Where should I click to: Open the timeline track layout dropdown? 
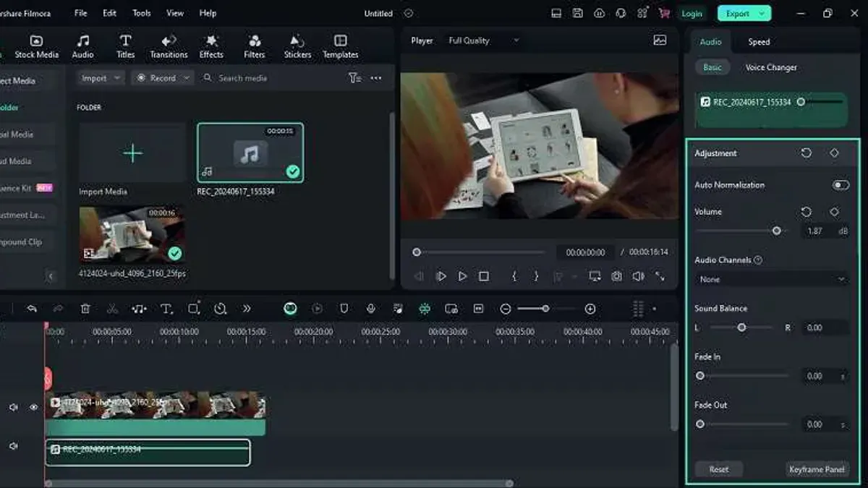[x=643, y=309]
